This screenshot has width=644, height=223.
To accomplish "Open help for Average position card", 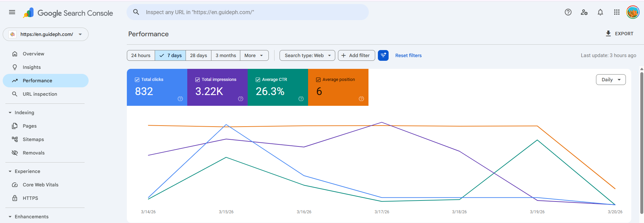I will click(x=361, y=99).
